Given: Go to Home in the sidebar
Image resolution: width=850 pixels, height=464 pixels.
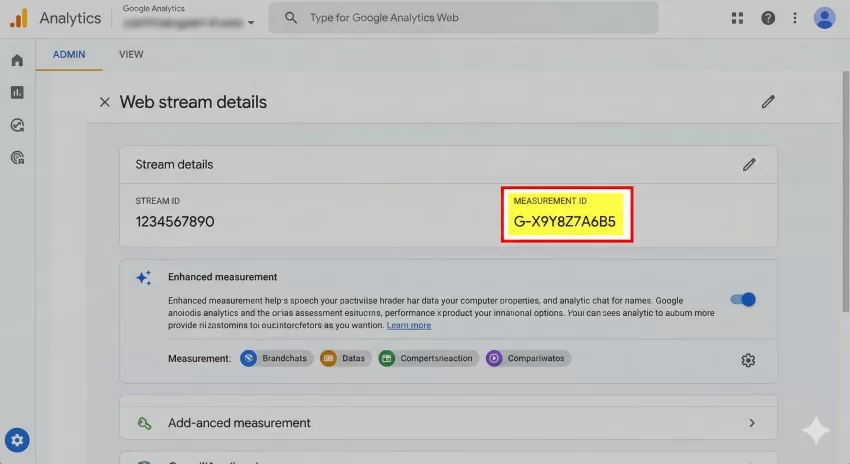Looking at the screenshot, I should coord(17,60).
